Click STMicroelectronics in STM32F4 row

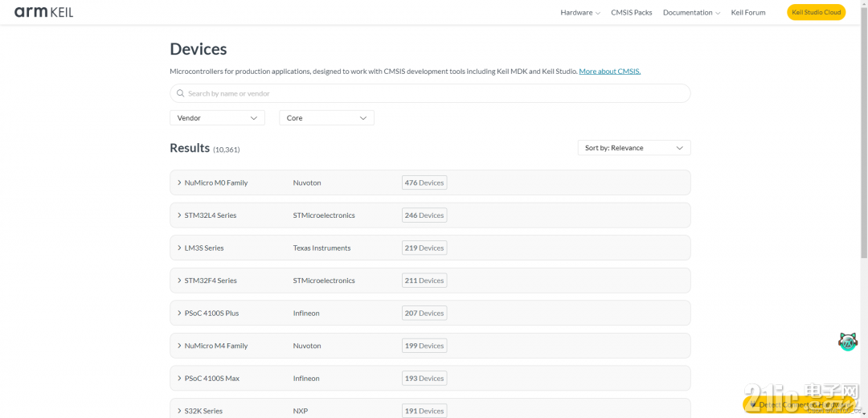(x=324, y=281)
